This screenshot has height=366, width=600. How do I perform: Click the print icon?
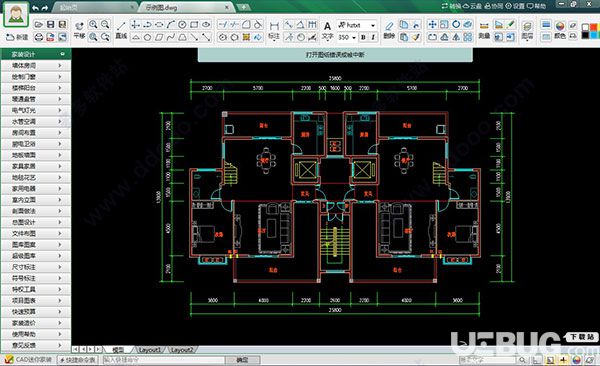38,37
